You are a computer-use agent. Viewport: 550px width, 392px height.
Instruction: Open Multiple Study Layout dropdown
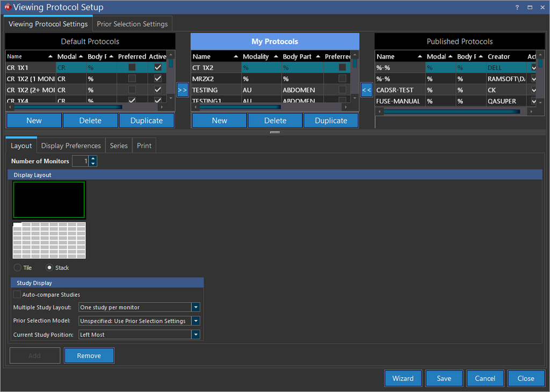[196, 307]
